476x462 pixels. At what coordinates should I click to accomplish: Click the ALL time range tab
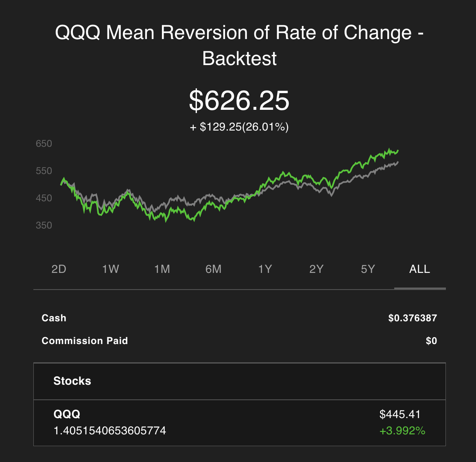tap(419, 269)
